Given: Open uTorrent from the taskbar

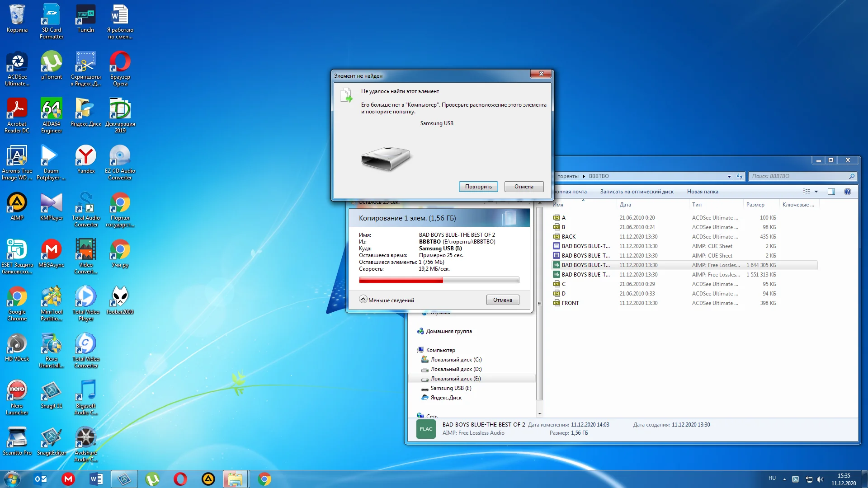Looking at the screenshot, I should tap(152, 479).
